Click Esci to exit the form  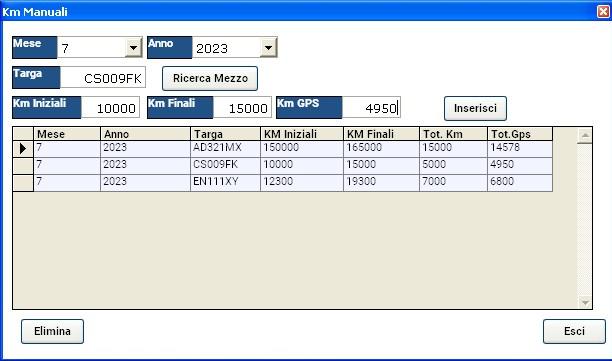point(574,331)
